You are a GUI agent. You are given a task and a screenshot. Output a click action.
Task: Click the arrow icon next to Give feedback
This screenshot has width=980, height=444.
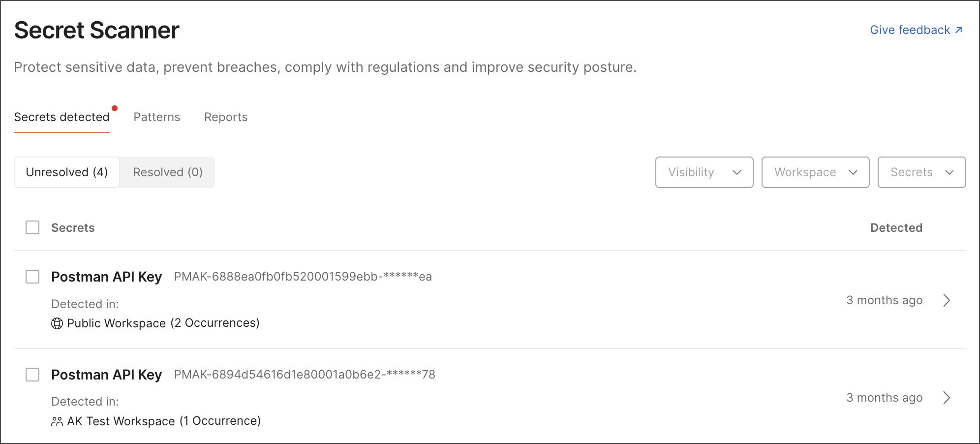pyautogui.click(x=958, y=30)
